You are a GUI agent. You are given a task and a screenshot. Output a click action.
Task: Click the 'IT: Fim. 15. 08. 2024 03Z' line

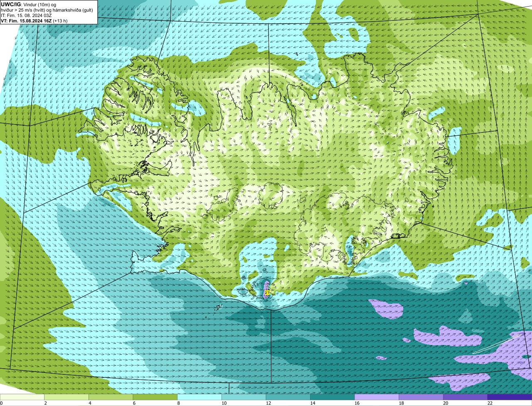27,15
